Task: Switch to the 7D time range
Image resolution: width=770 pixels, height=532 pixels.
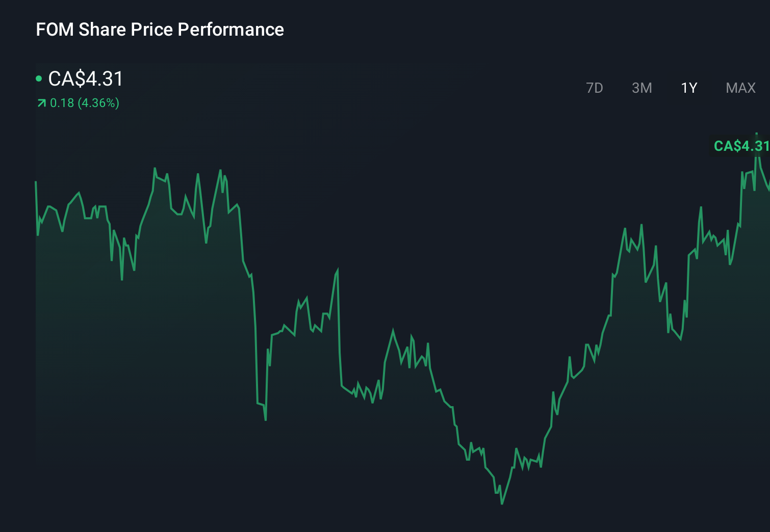Action: tap(595, 88)
